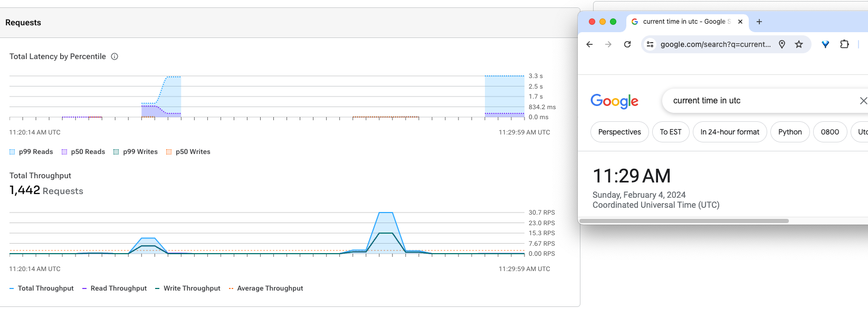Open the Chrome extensions puzzle icon
Screen dimensions: 868x318
pos(844,44)
